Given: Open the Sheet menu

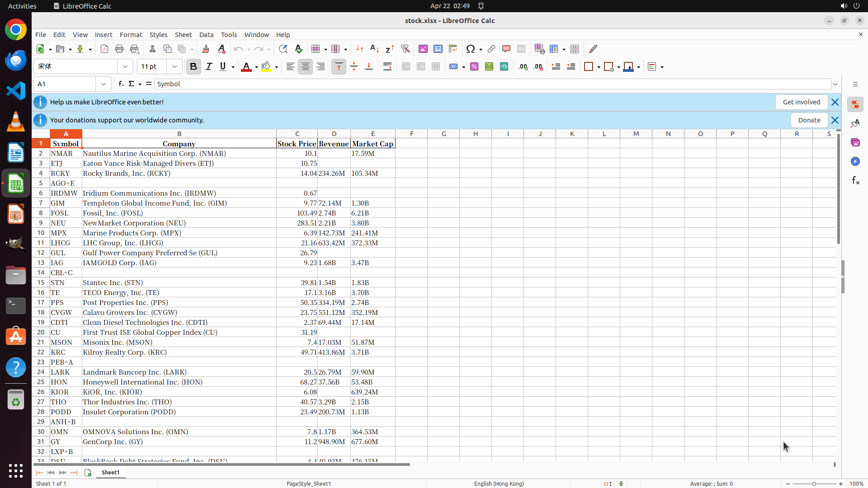Looking at the screenshot, I should [x=183, y=35].
